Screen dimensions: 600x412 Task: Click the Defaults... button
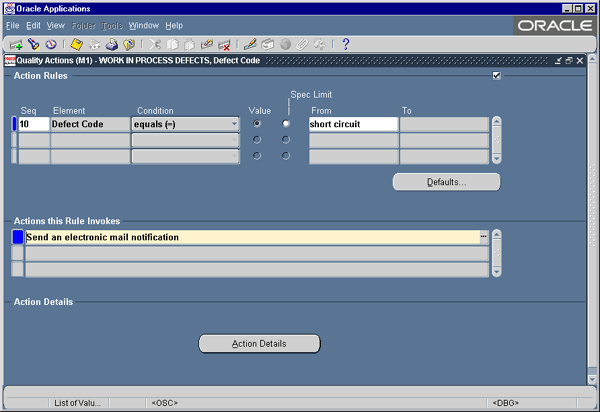[446, 182]
